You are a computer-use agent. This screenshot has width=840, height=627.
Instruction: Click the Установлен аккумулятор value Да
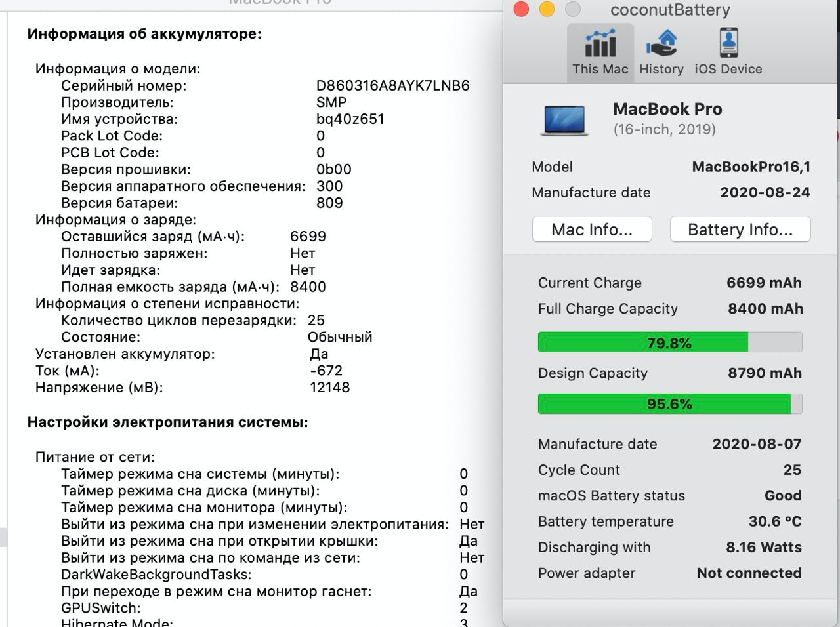click(319, 354)
